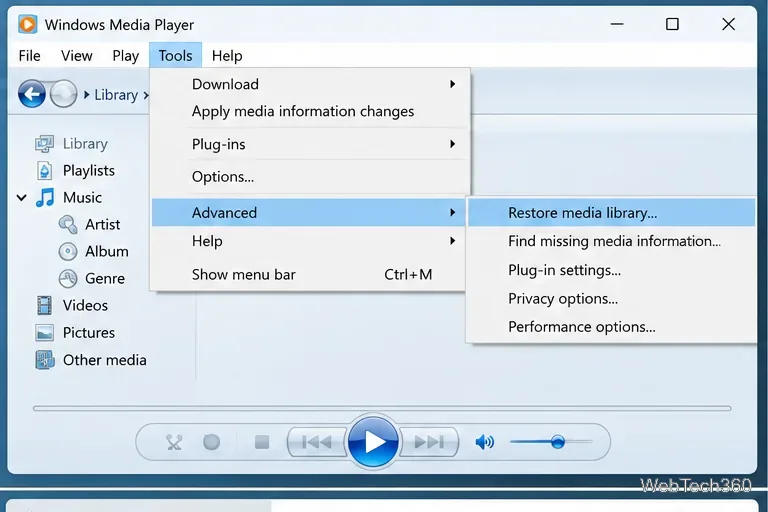768x512 pixels.
Task: Expand the Download submenu arrow
Action: [x=453, y=84]
